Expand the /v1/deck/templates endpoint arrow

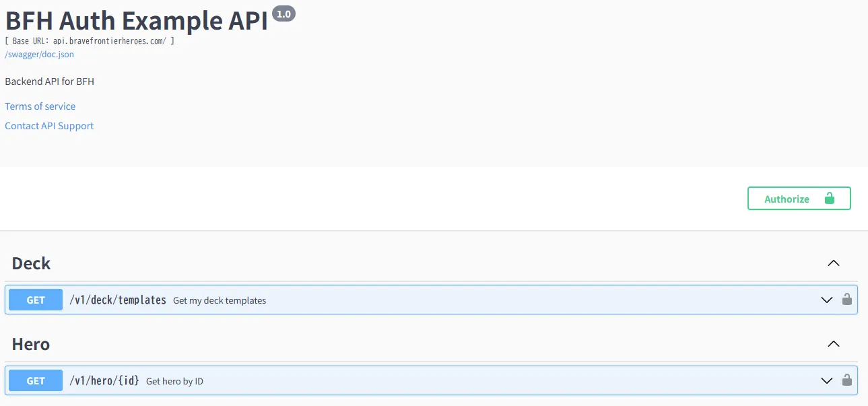827,300
